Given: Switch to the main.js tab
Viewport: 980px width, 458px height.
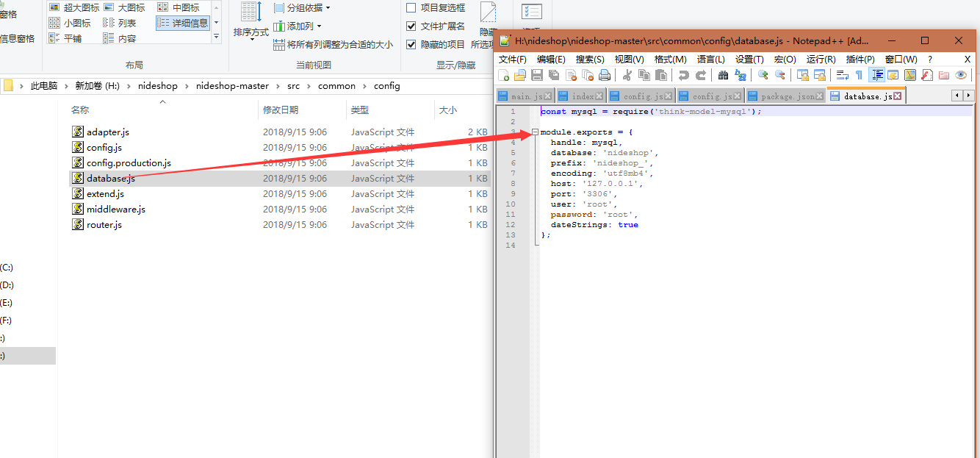Looking at the screenshot, I should pyautogui.click(x=525, y=96).
